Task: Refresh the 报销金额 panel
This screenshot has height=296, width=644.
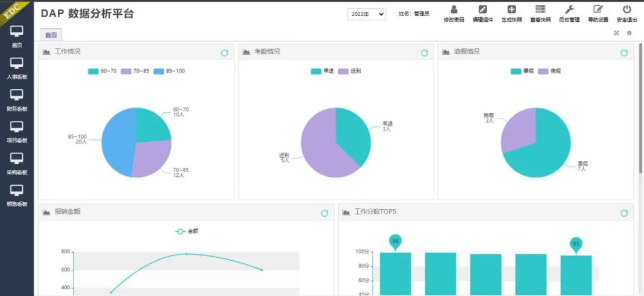Action: (324, 213)
